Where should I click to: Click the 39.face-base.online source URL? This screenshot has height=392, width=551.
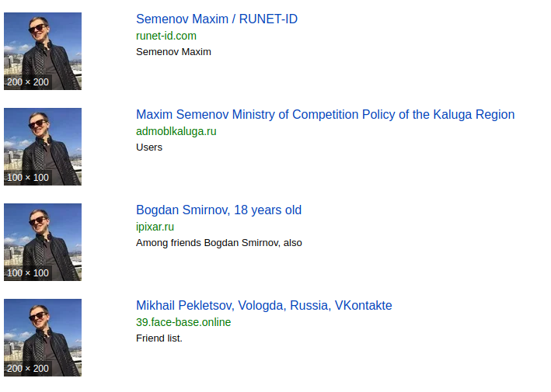pyautogui.click(x=183, y=322)
